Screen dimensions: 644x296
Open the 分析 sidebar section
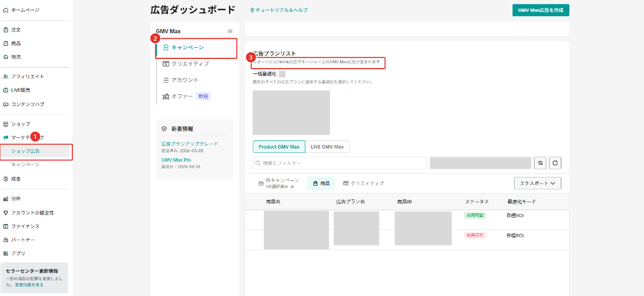[x=16, y=198]
